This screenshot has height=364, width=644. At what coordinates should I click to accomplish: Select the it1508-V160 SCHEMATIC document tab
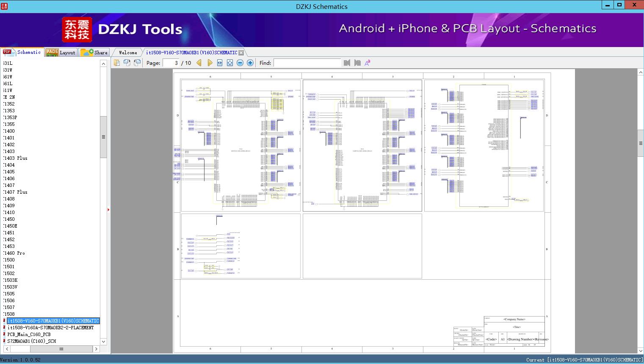(x=191, y=53)
